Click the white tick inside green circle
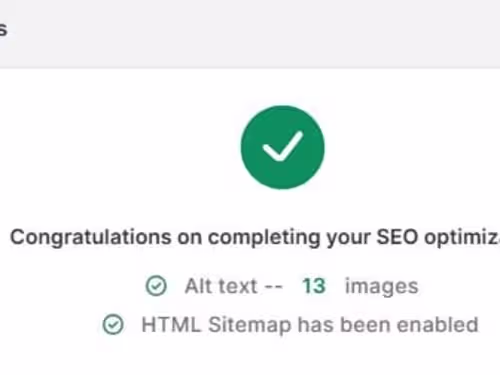Viewport: 500px width, 375px height. tap(283, 146)
